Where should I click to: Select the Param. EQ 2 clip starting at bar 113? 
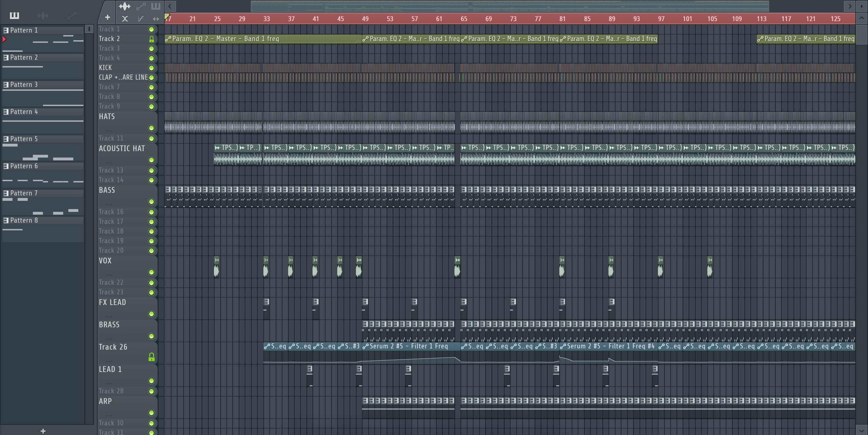pos(806,39)
